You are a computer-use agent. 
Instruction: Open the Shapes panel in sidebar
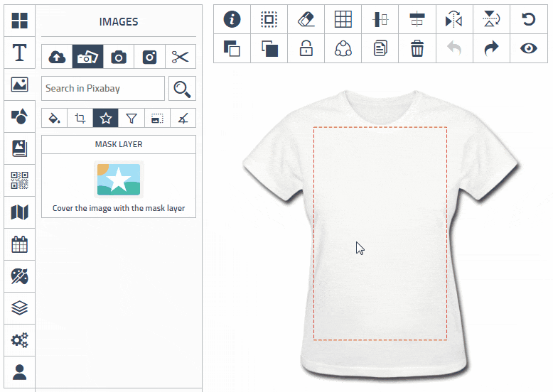pos(19,116)
